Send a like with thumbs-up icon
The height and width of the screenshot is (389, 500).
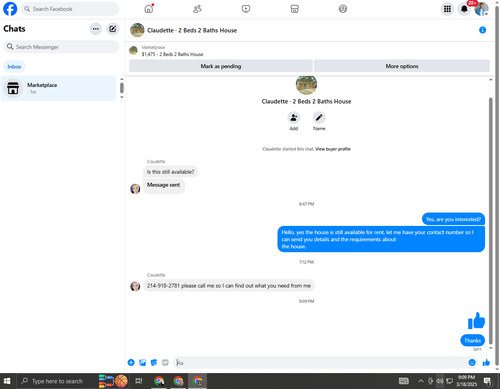486,362
